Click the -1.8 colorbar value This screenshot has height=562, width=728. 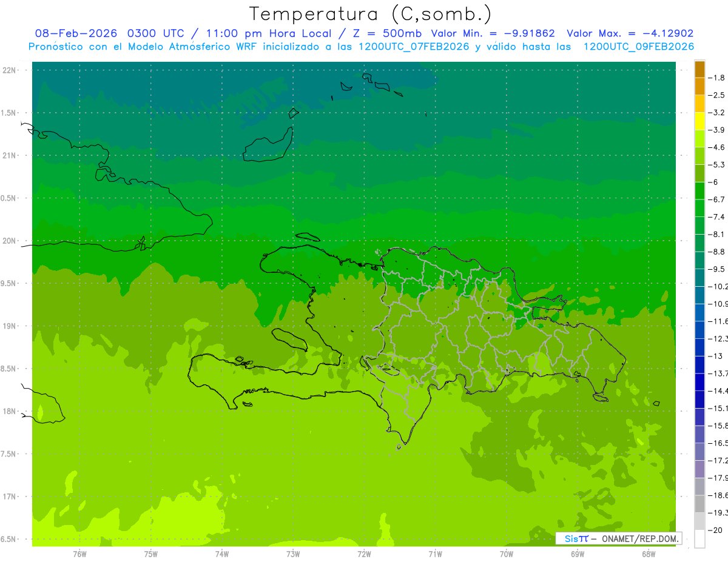coord(716,78)
